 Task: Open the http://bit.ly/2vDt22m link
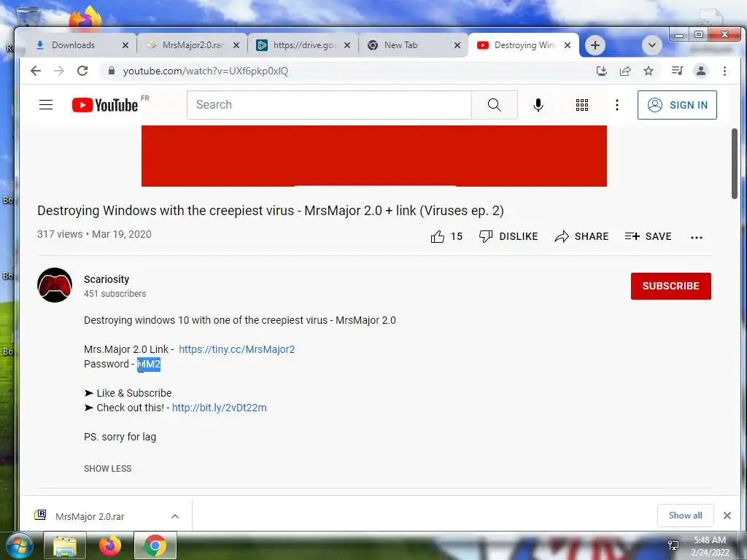click(219, 408)
